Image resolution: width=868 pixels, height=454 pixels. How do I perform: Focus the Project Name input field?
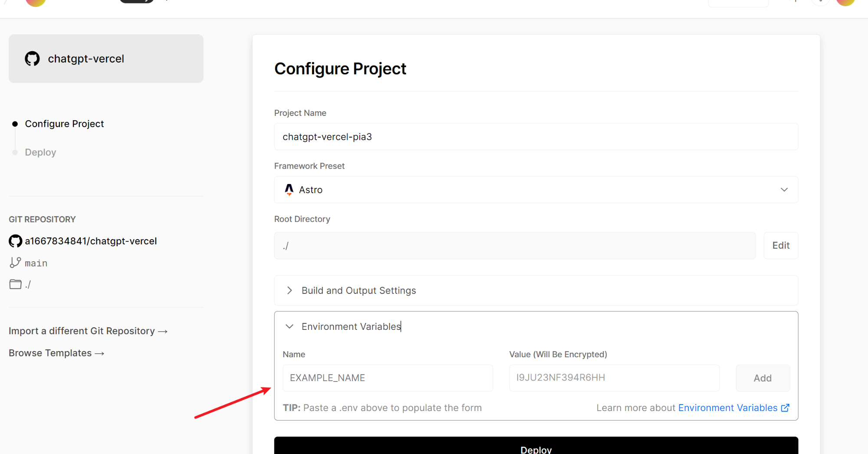[x=536, y=137]
